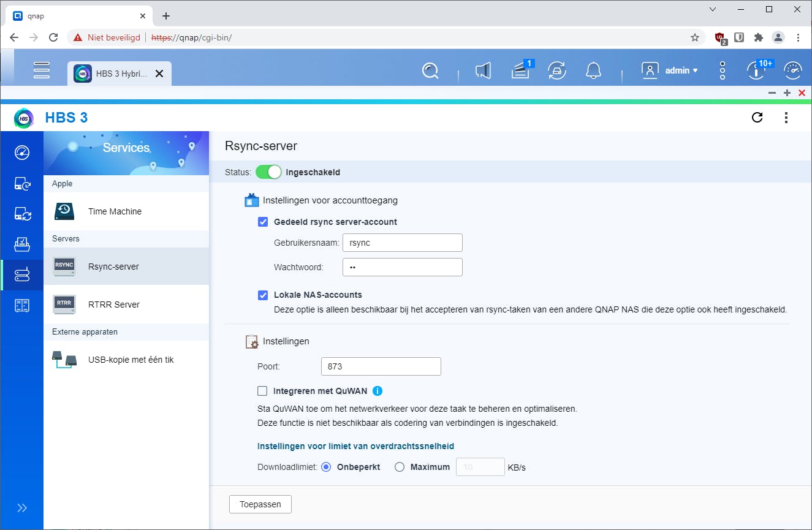Open the Backup & Restore section in sidebar
This screenshot has height=530, width=812.
tap(23, 184)
